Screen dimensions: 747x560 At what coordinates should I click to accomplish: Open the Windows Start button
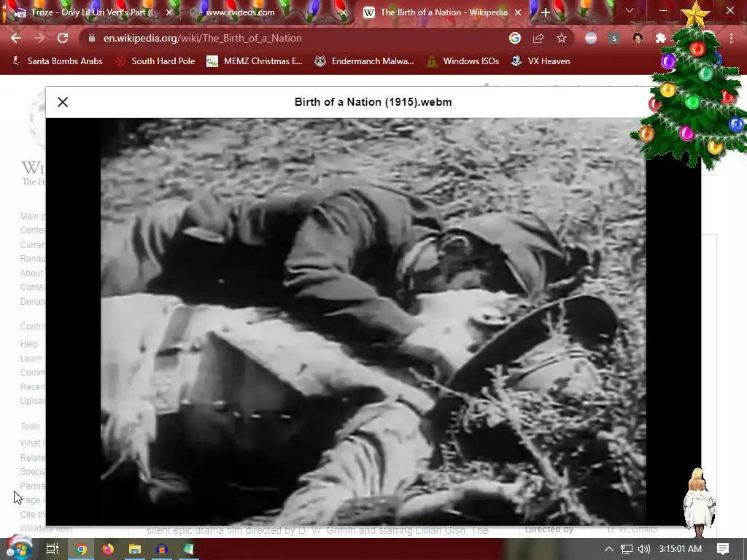(19, 548)
